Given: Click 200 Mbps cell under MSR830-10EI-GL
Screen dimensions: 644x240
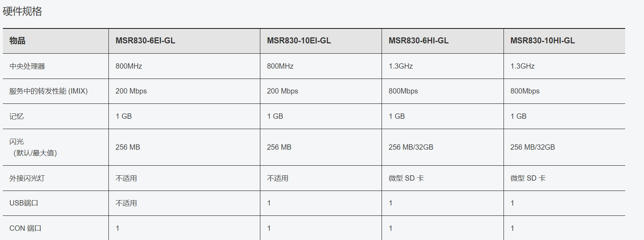Looking at the screenshot, I should 282,91.
